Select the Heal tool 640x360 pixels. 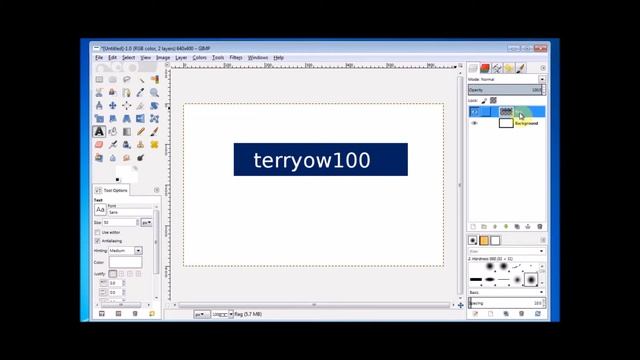(154, 145)
